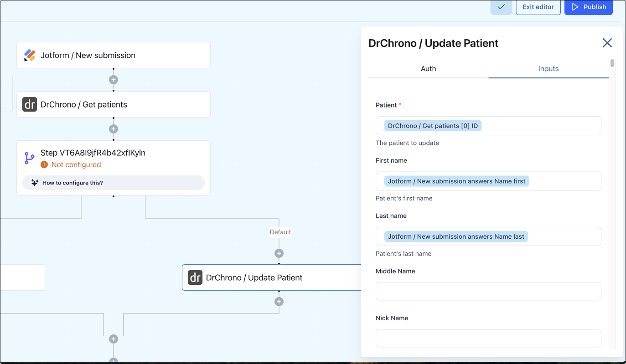Add step below Jotform New submission

coord(114,80)
